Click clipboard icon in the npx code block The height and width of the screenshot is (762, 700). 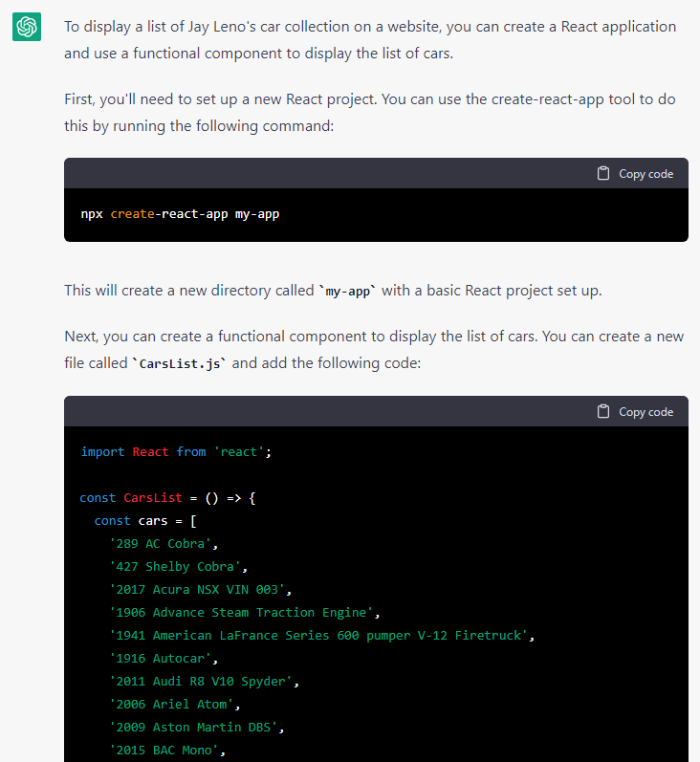[602, 173]
